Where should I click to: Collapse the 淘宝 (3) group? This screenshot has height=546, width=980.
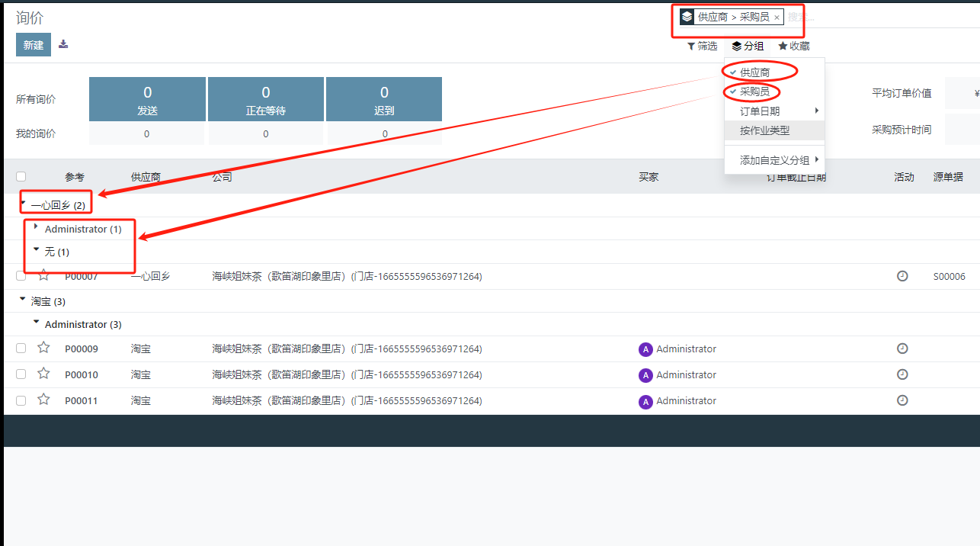pyautogui.click(x=47, y=301)
